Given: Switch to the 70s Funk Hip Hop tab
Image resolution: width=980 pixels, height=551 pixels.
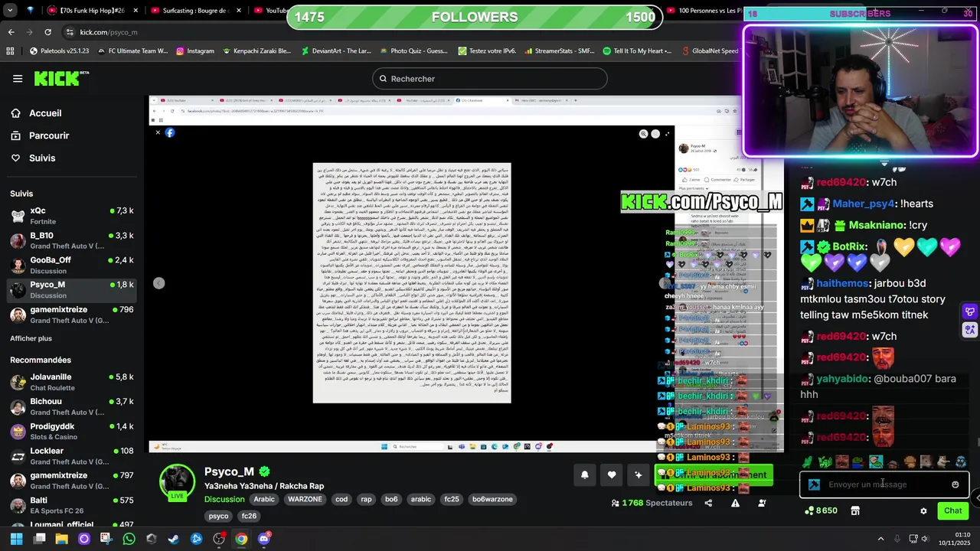Looking at the screenshot, I should (x=92, y=11).
